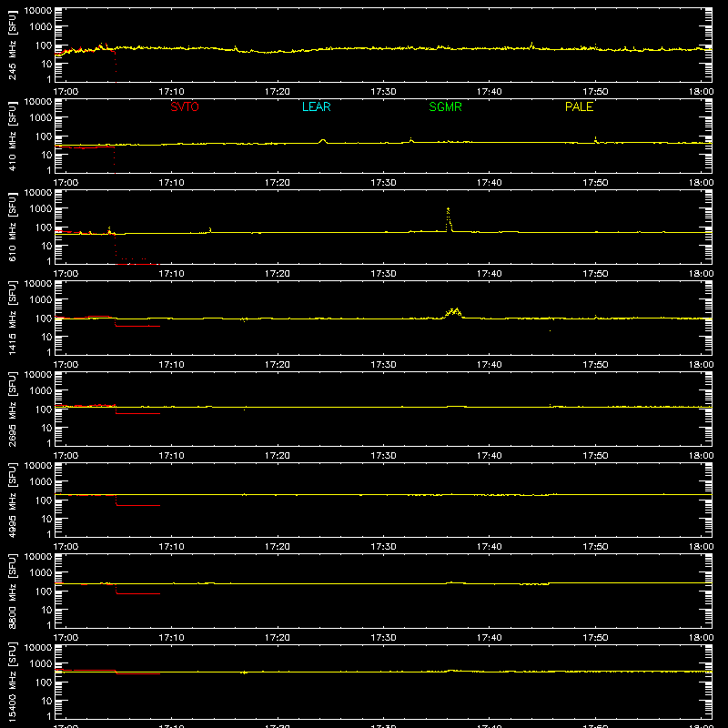The height and width of the screenshot is (728, 728).
Task: Select the 1415 MHz [SFU] axis label
Action: click(x=12, y=318)
